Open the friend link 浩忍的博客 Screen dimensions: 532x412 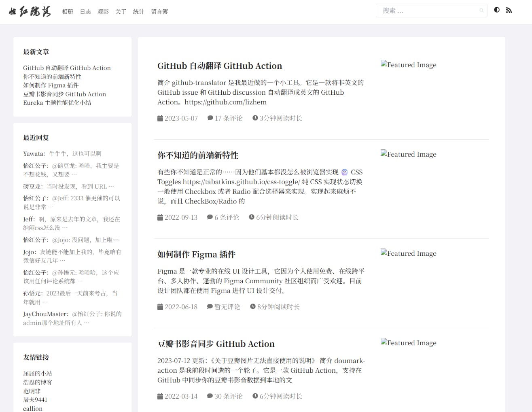38,382
